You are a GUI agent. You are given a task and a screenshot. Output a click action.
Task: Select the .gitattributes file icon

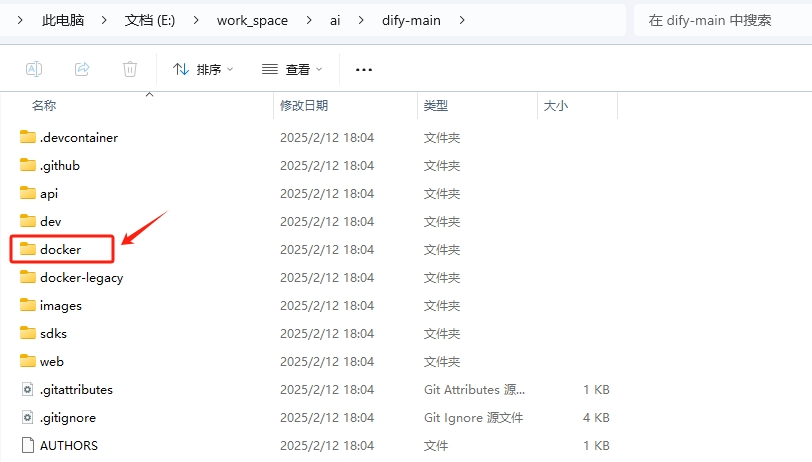coord(27,389)
